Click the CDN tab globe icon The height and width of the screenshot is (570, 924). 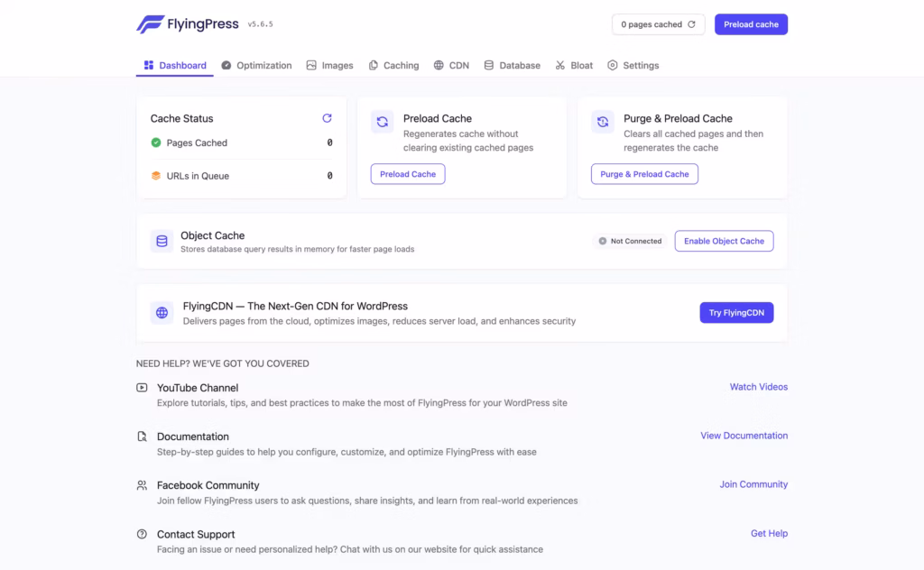[x=439, y=65]
